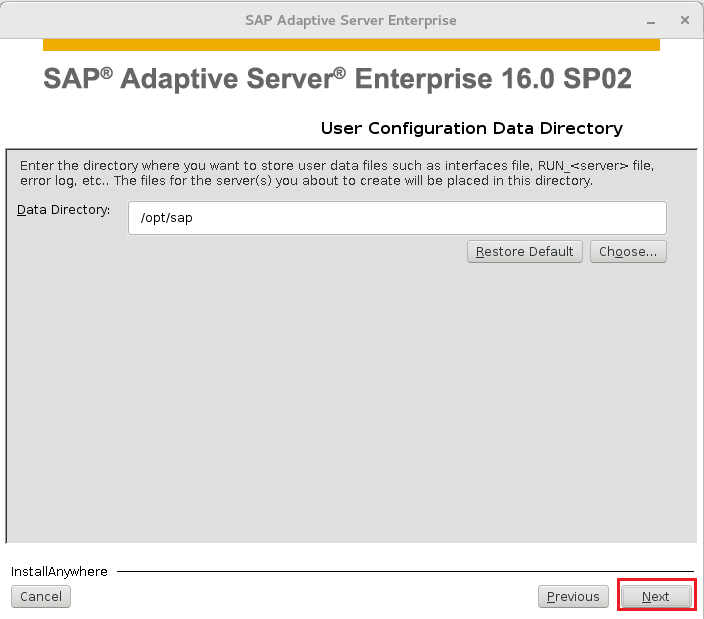This screenshot has width=704, height=619.
Task: Click the 16.0 SP02 version text
Action: pos(567,79)
